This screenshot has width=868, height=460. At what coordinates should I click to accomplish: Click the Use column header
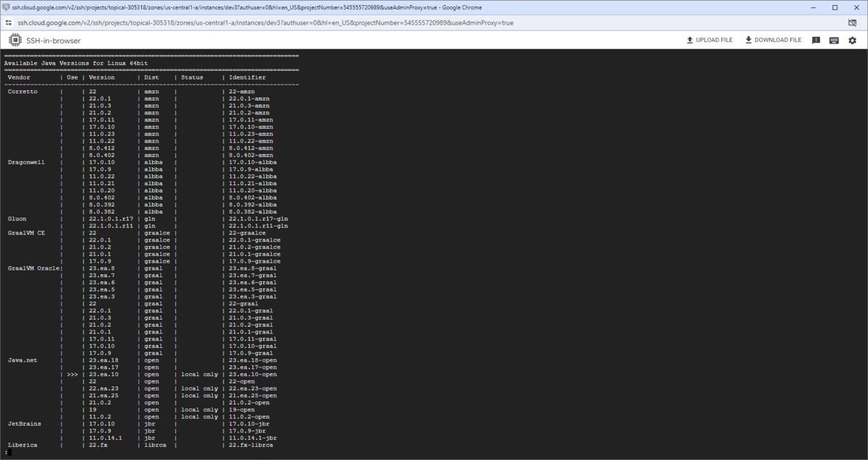72,77
